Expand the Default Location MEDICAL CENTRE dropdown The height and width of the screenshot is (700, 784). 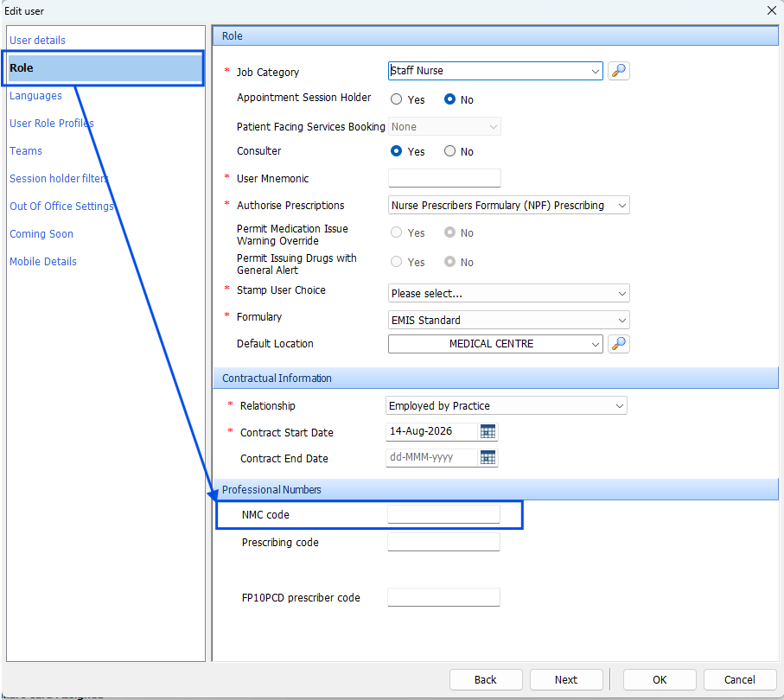595,344
